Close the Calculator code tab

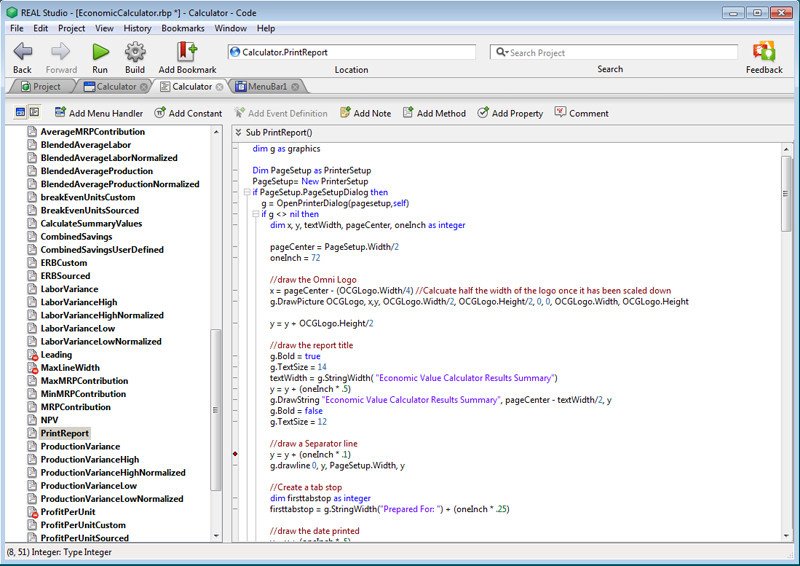point(219,87)
